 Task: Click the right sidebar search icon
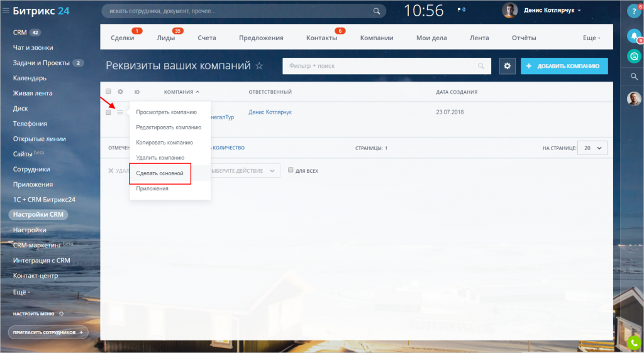pyautogui.click(x=634, y=76)
